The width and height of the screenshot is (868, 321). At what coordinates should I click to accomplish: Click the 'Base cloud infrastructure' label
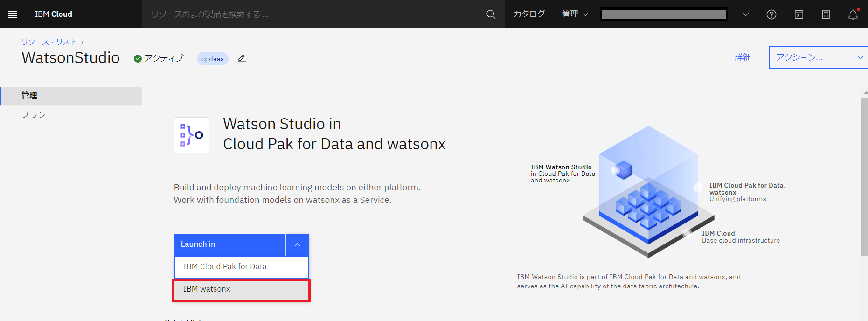(741, 241)
